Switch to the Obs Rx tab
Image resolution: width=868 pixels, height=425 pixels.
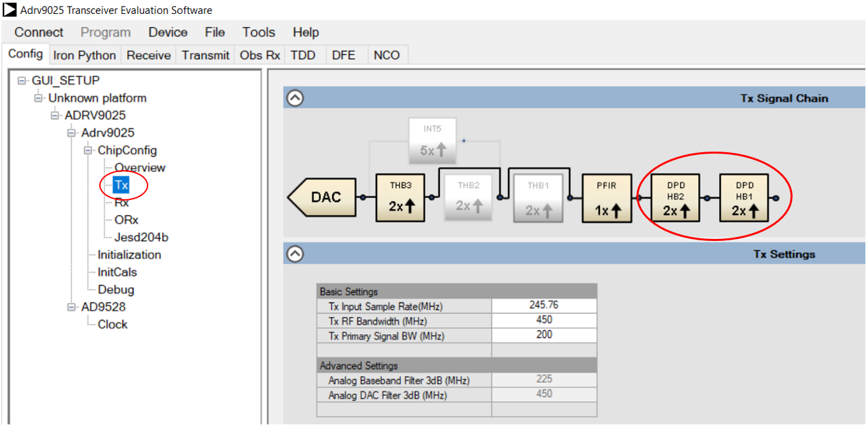pyautogui.click(x=260, y=56)
